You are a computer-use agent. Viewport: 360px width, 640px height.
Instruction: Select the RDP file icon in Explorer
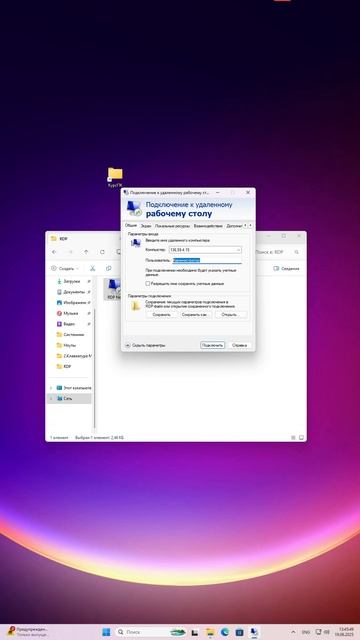pos(113,289)
